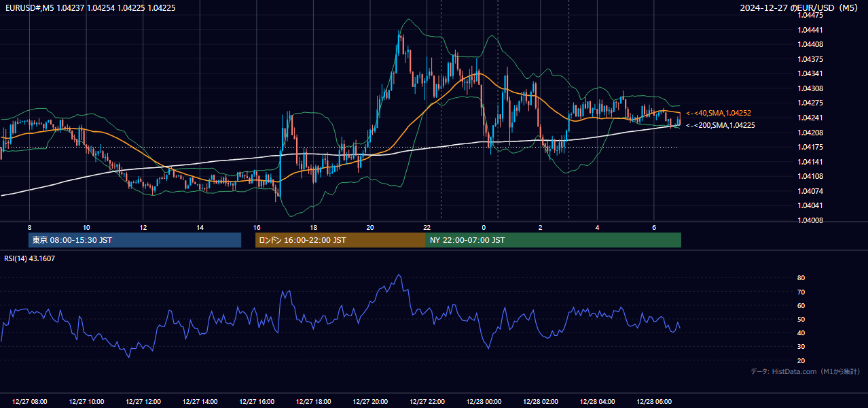
Task: Click the RSI(14) 43.1607 indicator label
Action: click(30, 258)
